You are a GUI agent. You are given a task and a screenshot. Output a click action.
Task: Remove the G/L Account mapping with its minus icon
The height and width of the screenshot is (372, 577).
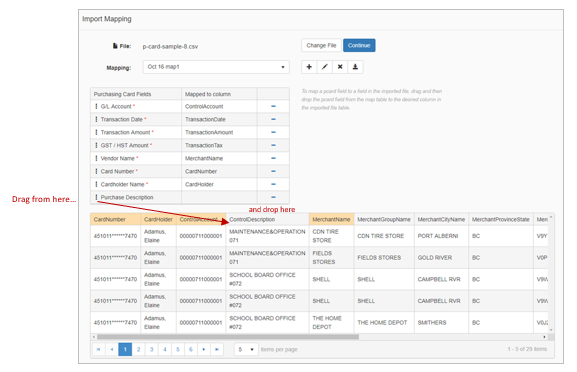273,106
